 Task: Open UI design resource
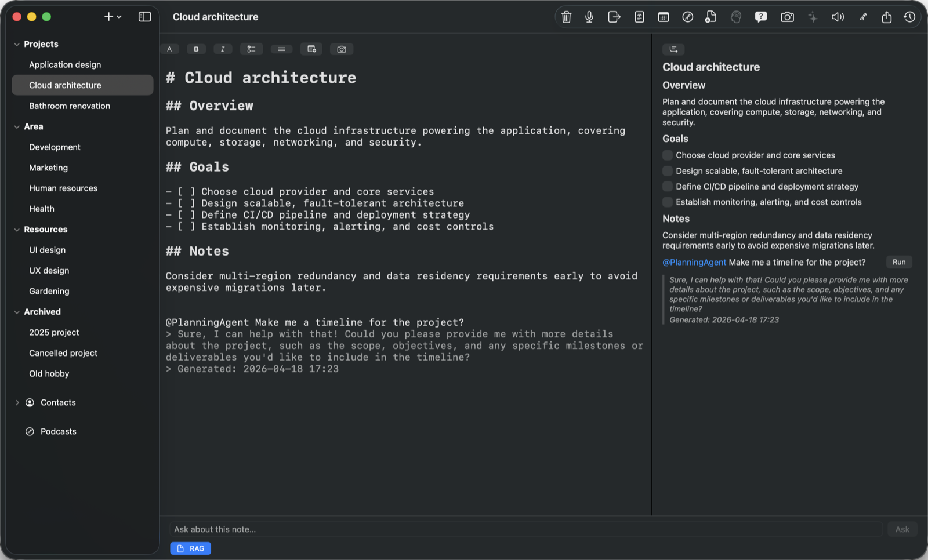pyautogui.click(x=82, y=250)
